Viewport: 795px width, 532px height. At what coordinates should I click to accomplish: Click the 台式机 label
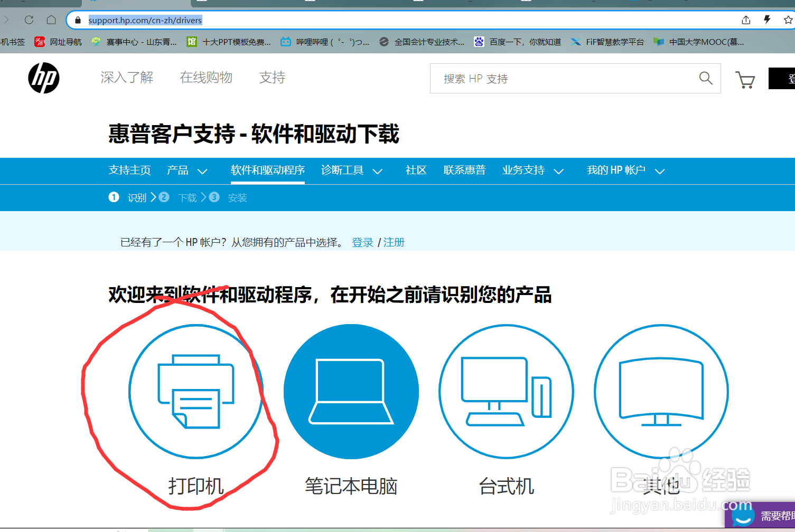(506, 486)
